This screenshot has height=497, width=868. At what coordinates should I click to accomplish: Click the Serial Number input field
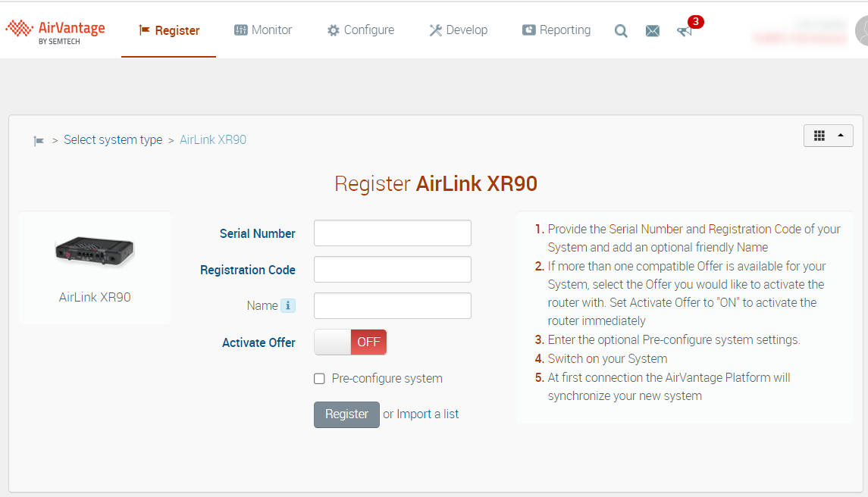click(x=392, y=233)
